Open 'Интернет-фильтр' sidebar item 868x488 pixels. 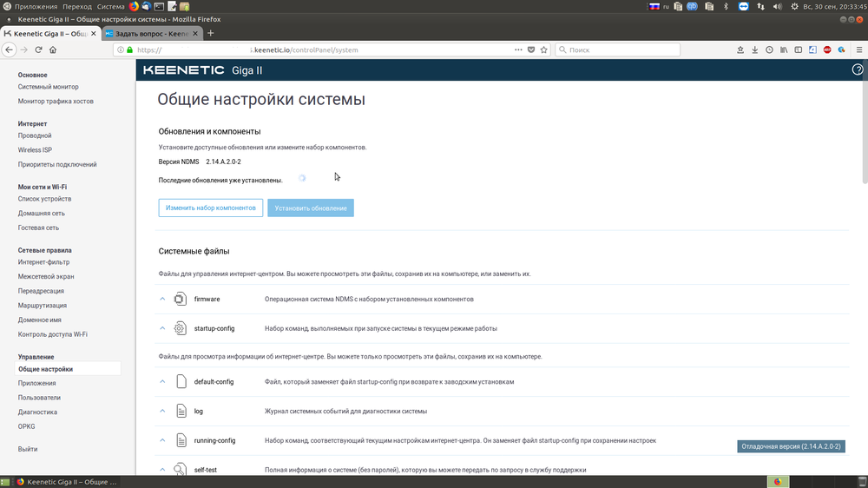[x=43, y=262]
